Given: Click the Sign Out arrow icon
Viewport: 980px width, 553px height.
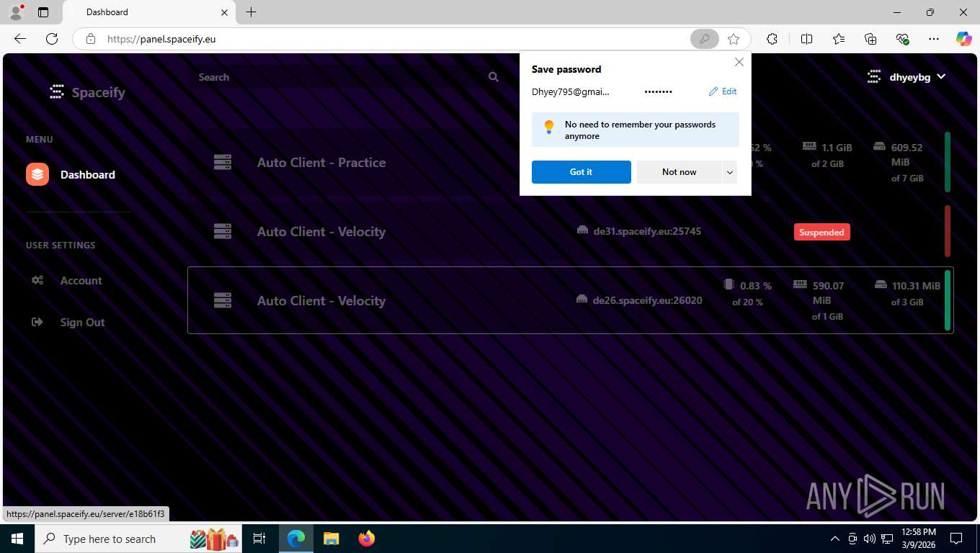Looking at the screenshot, I should [37, 322].
